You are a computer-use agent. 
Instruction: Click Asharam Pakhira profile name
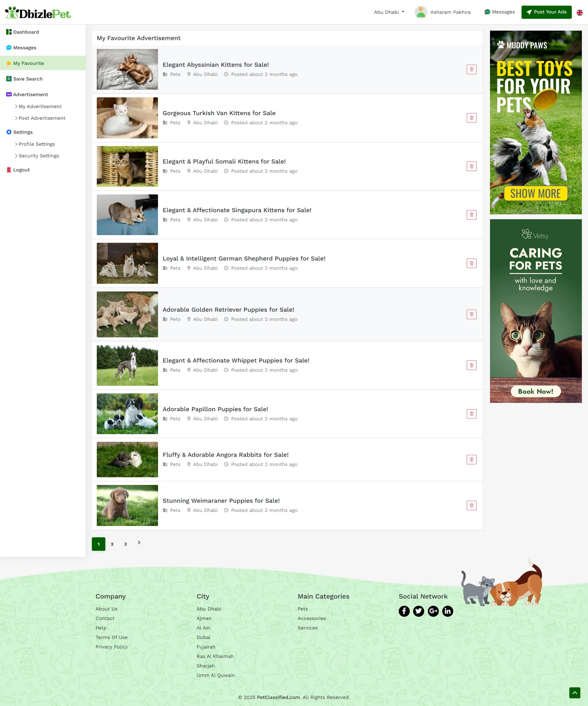[450, 12]
